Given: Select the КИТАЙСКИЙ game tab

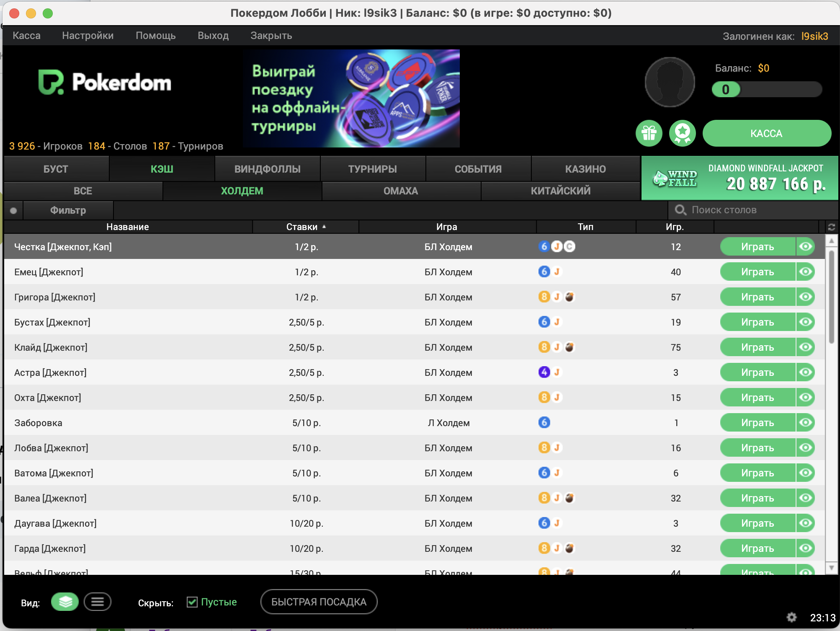Looking at the screenshot, I should point(561,191).
